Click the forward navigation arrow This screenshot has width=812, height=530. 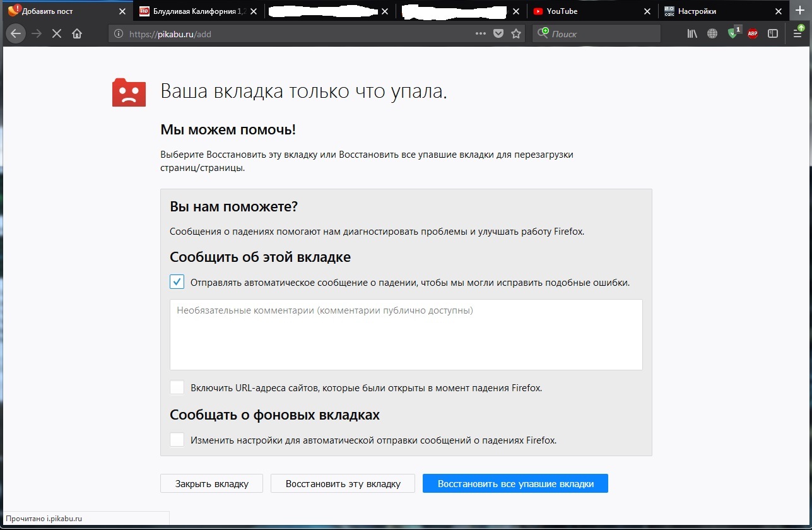click(x=37, y=34)
